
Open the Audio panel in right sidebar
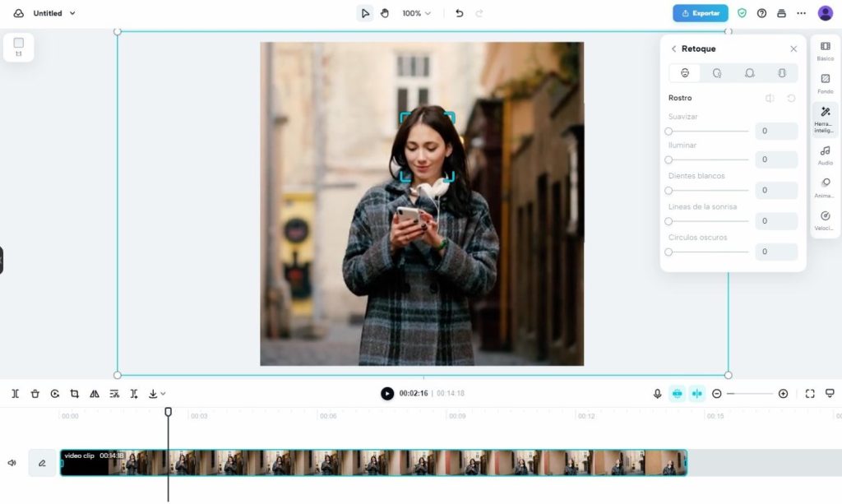pyautogui.click(x=825, y=155)
